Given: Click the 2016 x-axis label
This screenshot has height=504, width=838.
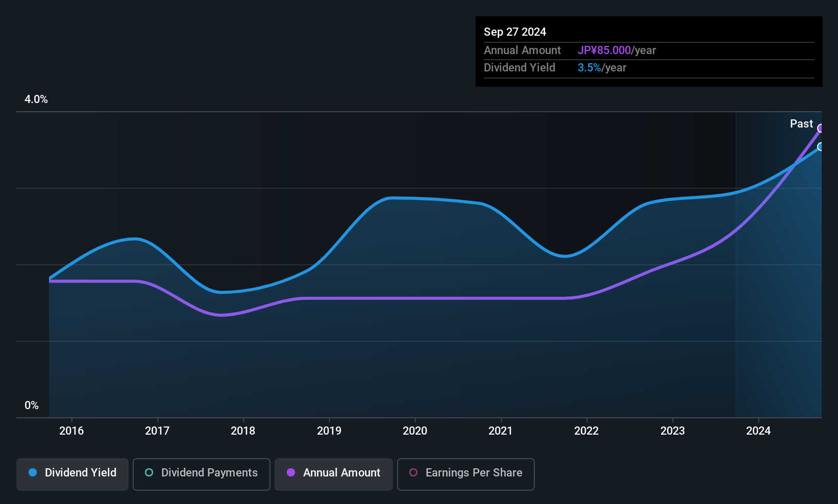Looking at the screenshot, I should [x=71, y=431].
